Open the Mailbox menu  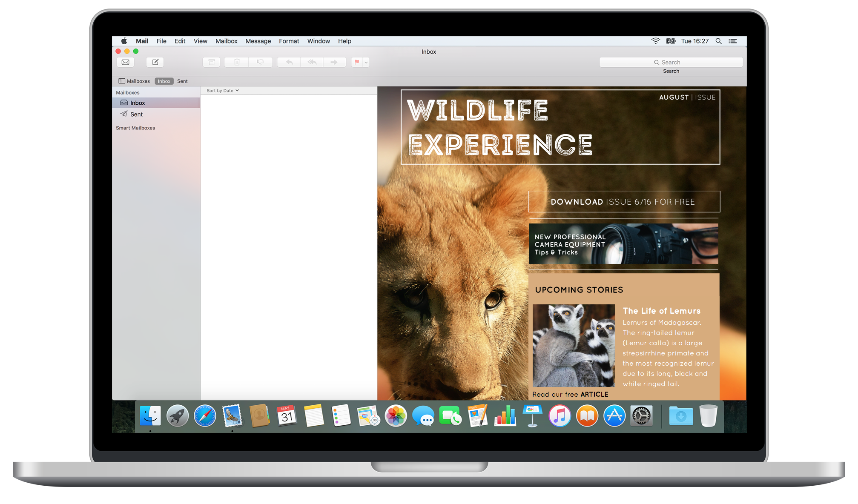226,41
